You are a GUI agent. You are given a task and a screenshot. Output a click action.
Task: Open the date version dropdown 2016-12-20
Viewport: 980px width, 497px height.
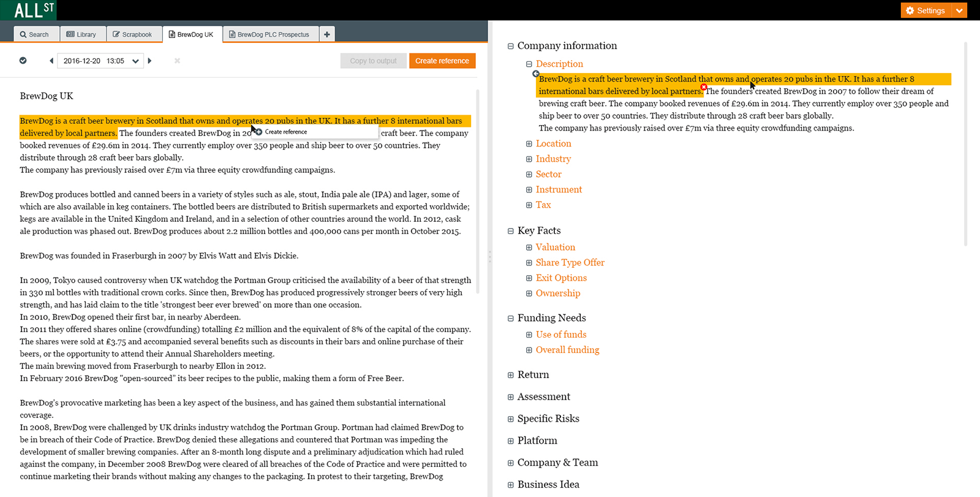100,61
